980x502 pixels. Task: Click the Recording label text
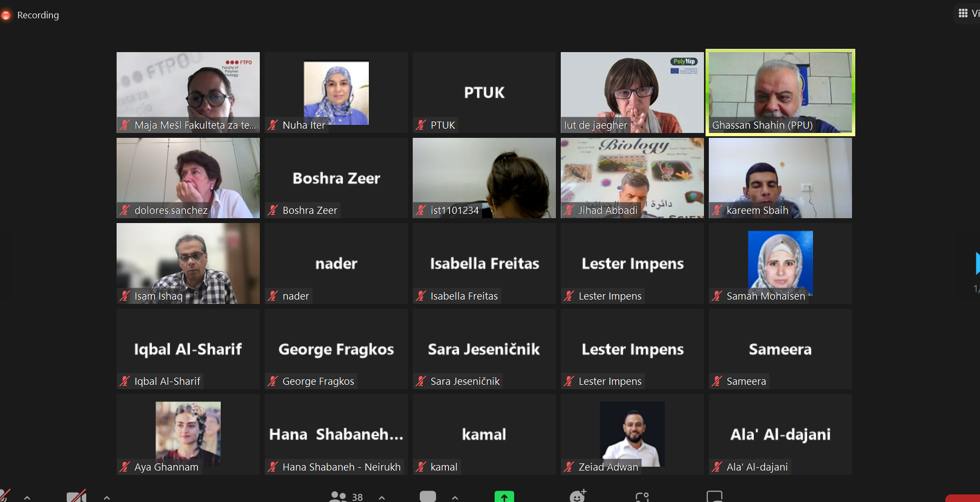[38, 15]
